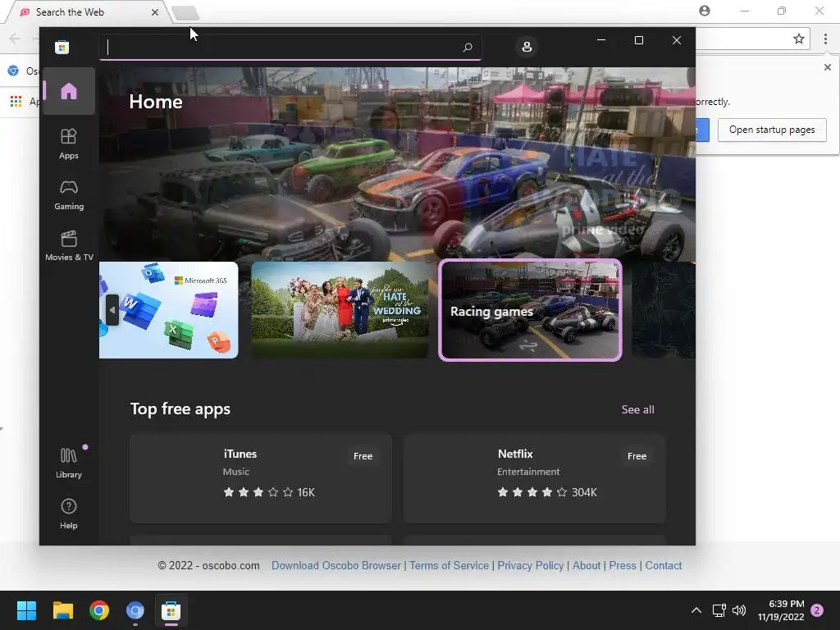Show hidden system tray icons
840x630 pixels.
696,610
